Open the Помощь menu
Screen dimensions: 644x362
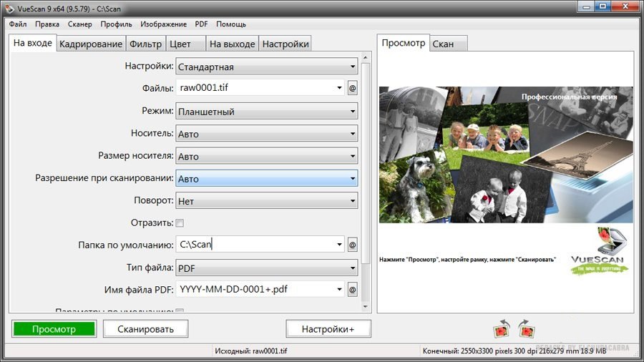coord(231,24)
